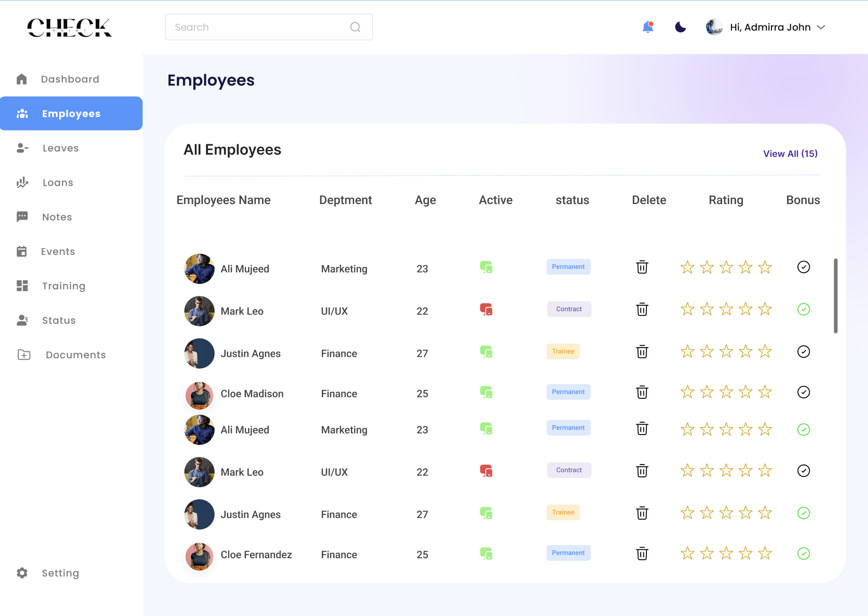Click Hi, Admirra John profile name
868x616 pixels.
click(x=770, y=27)
